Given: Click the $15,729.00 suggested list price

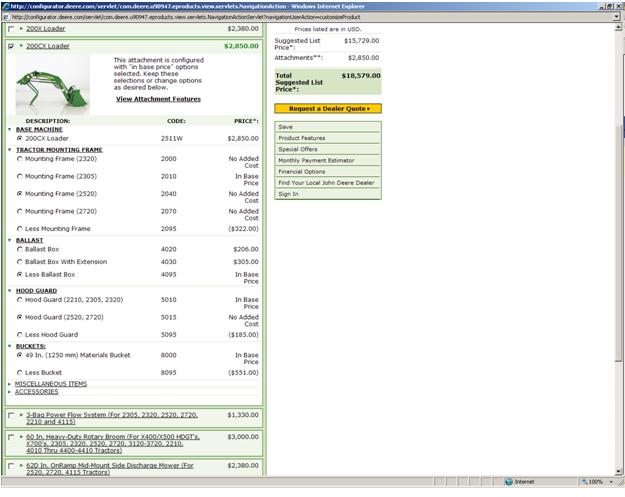Looking at the screenshot, I should pos(362,41).
